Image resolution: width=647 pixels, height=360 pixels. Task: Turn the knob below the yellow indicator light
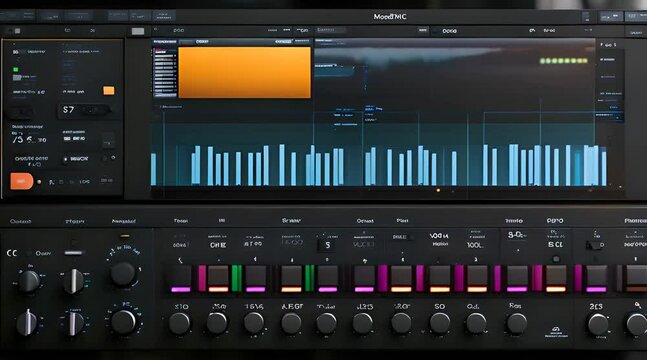(123, 274)
